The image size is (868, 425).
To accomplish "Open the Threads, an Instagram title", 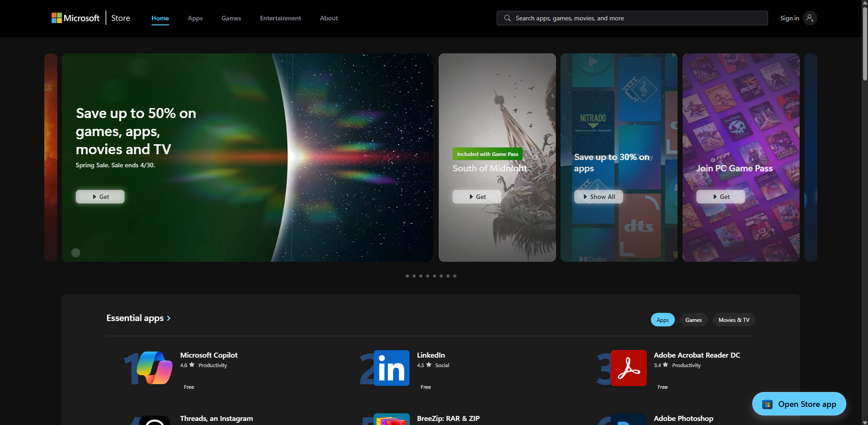I will click(216, 419).
